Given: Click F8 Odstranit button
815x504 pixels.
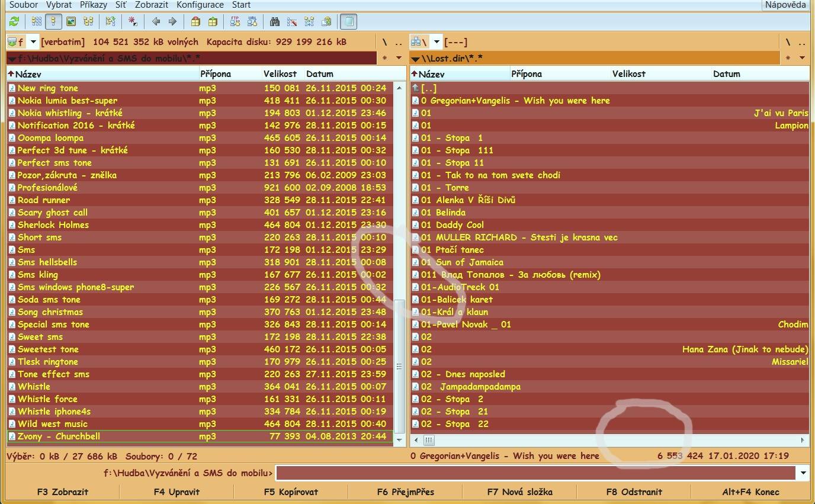Looking at the screenshot, I should 634,492.
